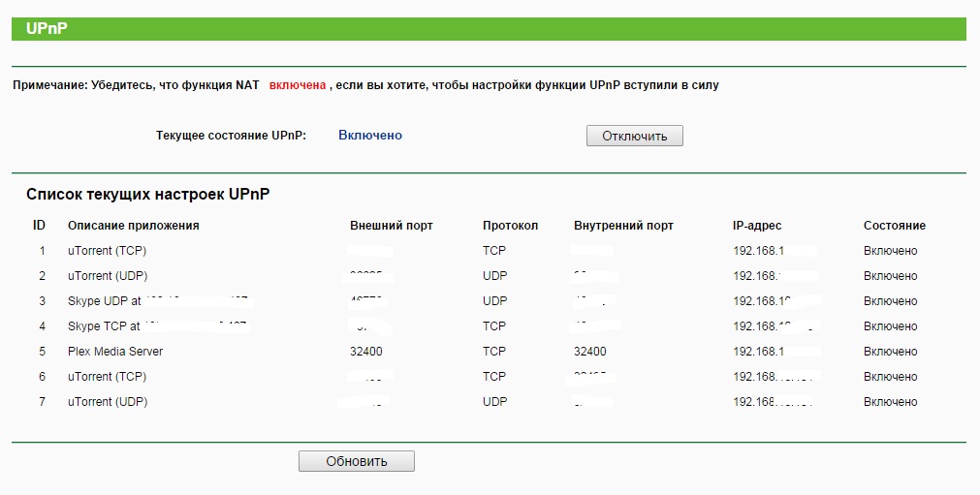Click the red включена NAT status text
This screenshot has width=980, height=495.
coord(297,85)
